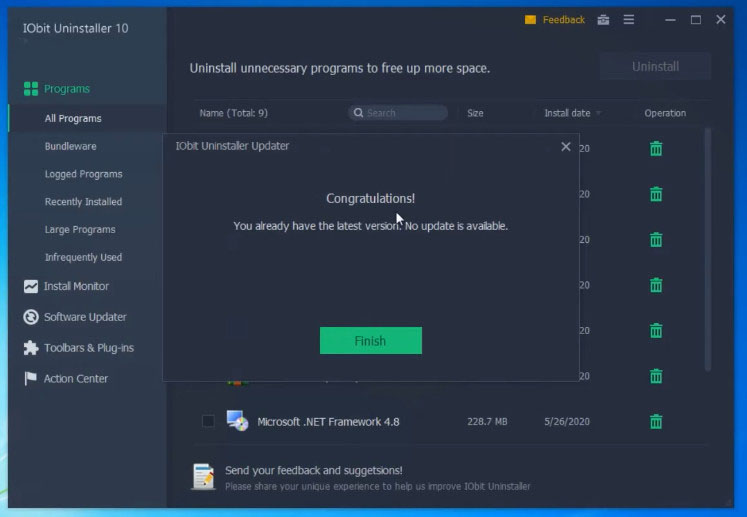Open Logged Programs category
Image resolution: width=747 pixels, height=517 pixels.
coord(83,174)
